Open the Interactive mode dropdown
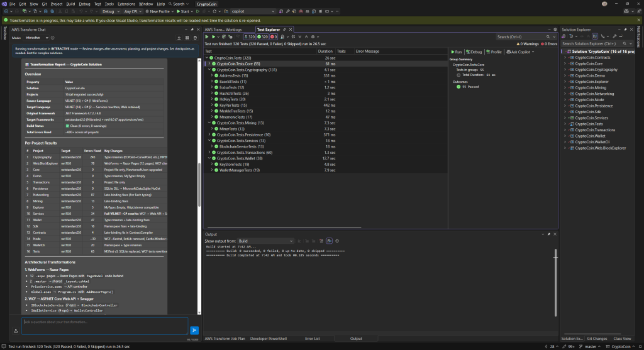Image resolution: width=644 pixels, height=350 pixels. pyautogui.click(x=37, y=38)
